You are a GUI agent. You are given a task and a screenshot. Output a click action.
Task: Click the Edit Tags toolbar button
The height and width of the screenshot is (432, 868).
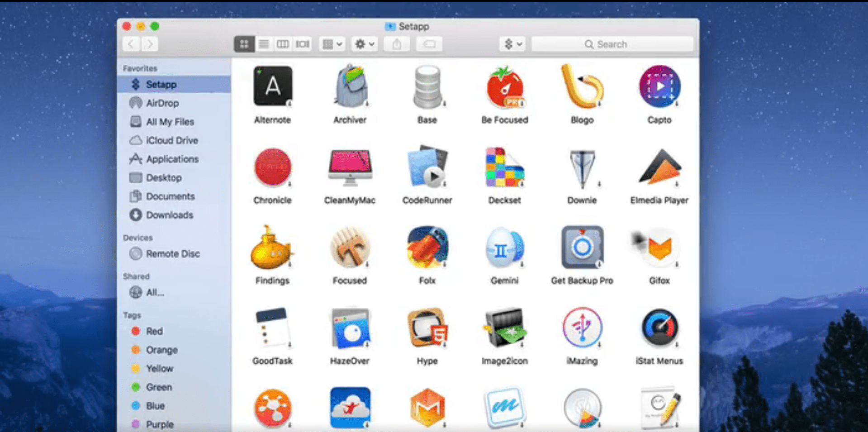pos(429,44)
